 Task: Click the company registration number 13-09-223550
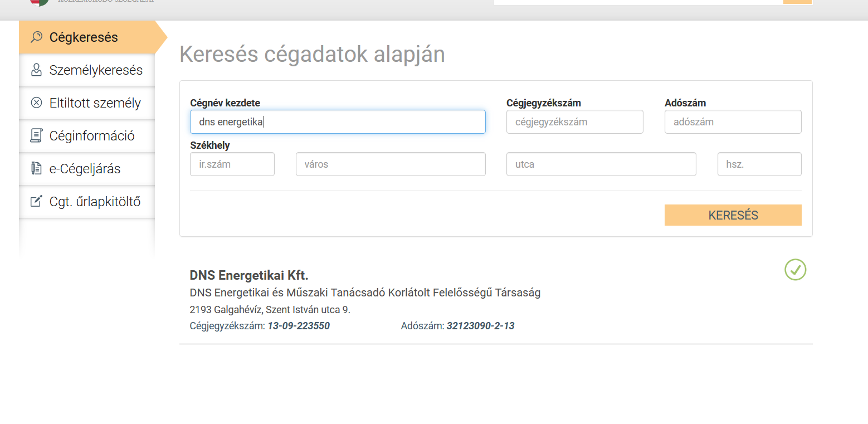[x=299, y=326]
